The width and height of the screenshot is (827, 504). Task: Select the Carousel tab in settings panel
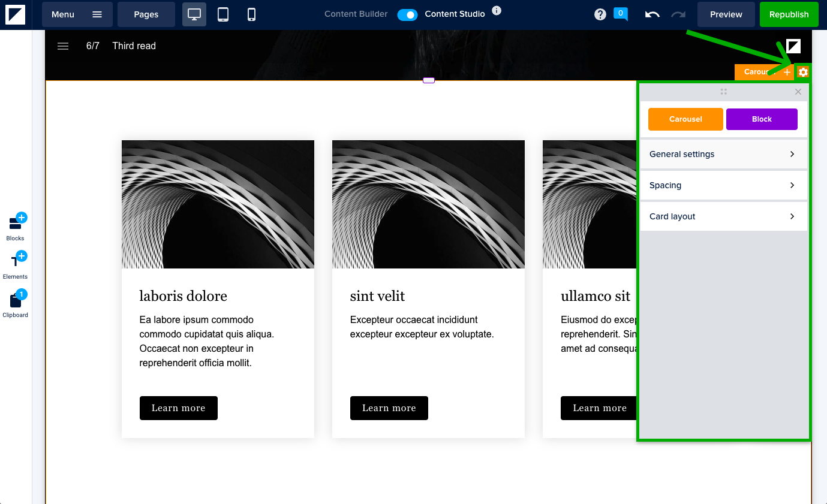tap(685, 119)
